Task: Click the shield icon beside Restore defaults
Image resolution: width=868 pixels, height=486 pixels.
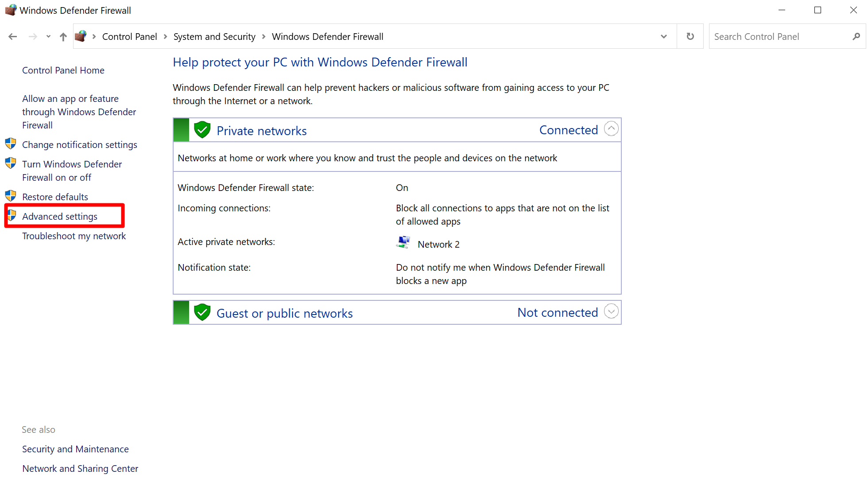Action: click(x=11, y=196)
